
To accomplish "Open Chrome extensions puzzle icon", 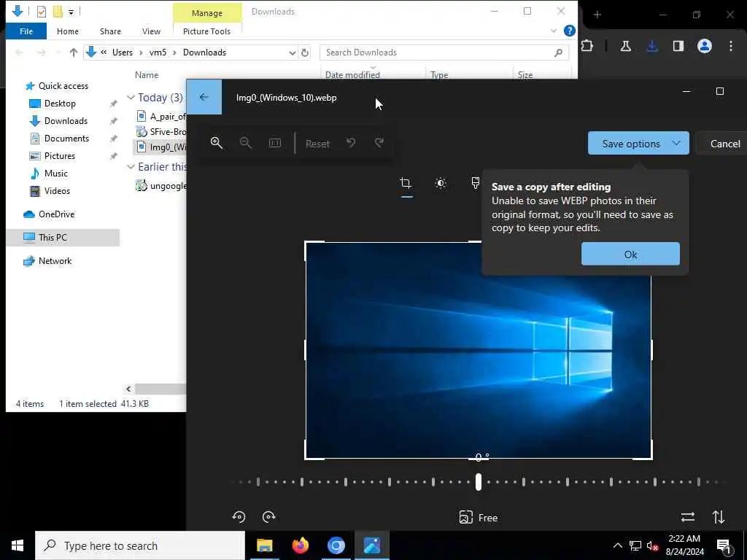I will click(587, 46).
